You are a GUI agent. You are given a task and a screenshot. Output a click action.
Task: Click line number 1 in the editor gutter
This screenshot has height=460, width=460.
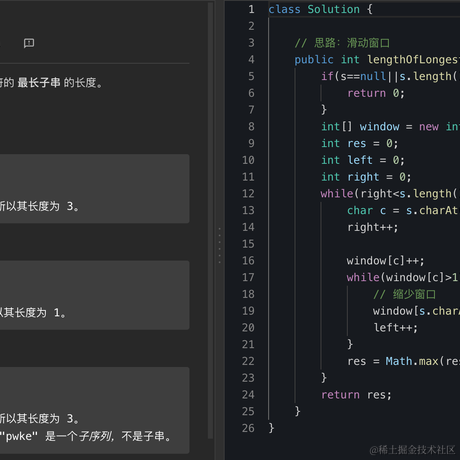[251, 9]
